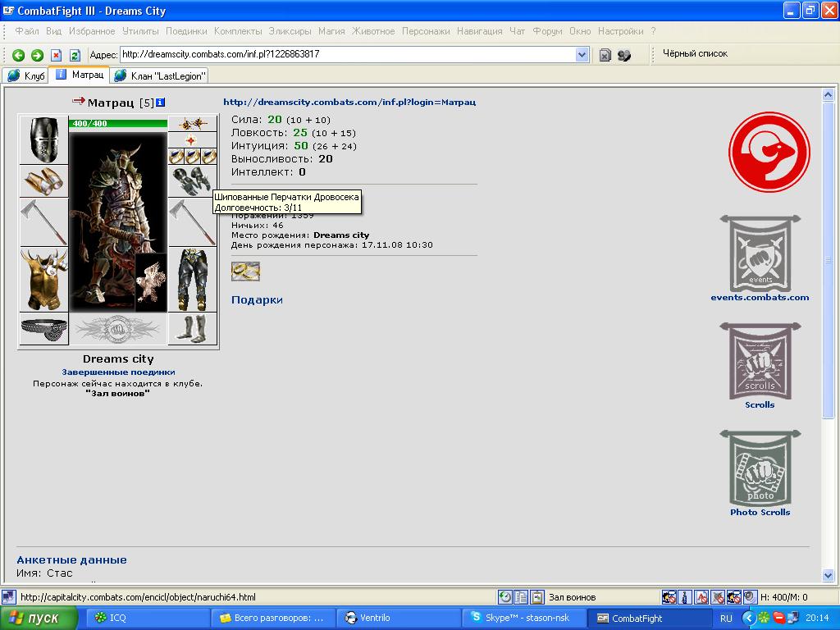Click the Анкетные данные heading

click(72, 559)
